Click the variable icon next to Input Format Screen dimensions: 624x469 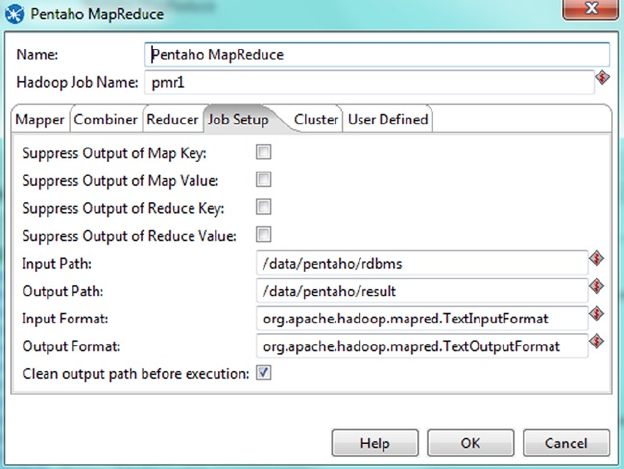596,313
